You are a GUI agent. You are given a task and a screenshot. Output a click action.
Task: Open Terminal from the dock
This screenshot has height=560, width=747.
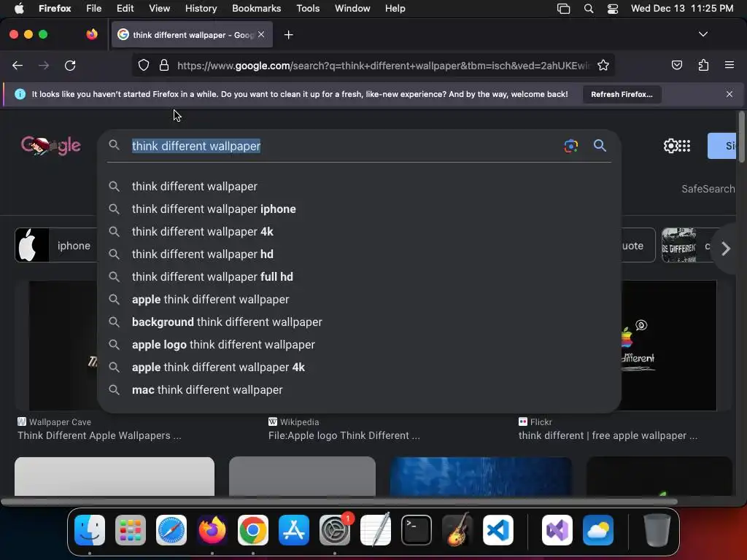pyautogui.click(x=417, y=530)
